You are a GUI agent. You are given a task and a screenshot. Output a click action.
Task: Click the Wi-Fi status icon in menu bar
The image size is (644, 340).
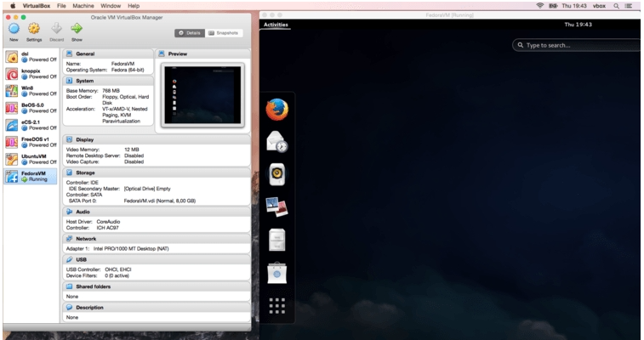coord(540,6)
